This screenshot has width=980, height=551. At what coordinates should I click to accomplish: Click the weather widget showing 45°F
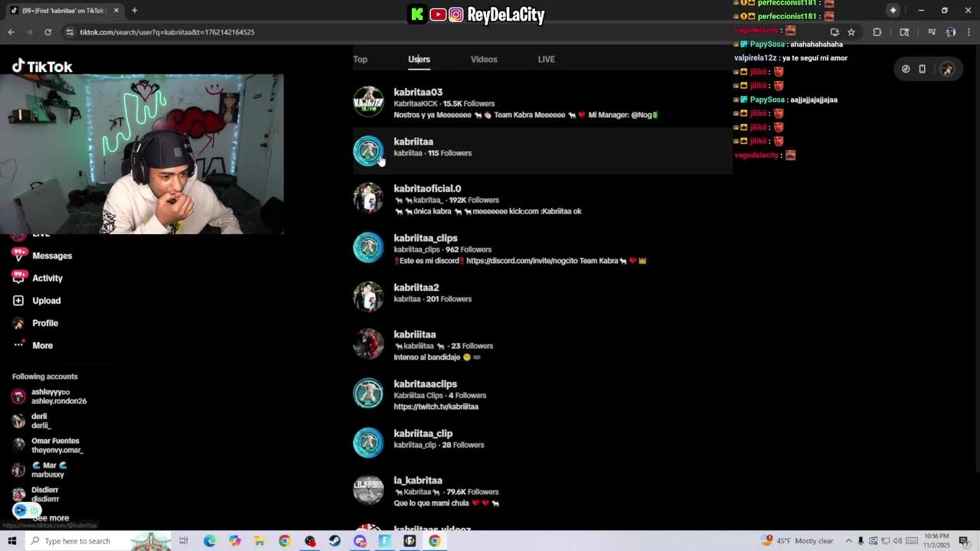796,541
